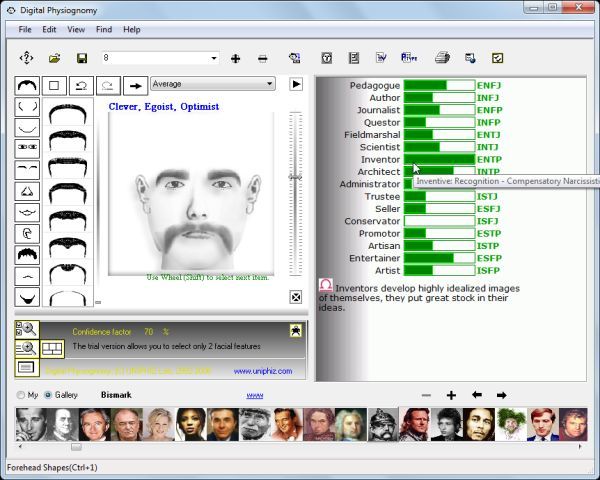The image size is (600, 480).
Task: Open the www.uniphiz.com link
Action: click(262, 371)
